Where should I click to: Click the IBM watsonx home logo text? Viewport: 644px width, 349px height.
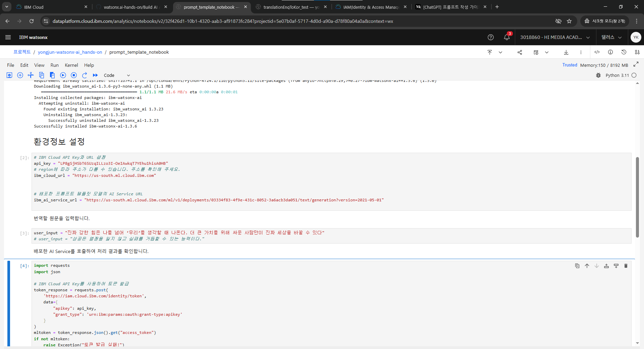coord(33,37)
